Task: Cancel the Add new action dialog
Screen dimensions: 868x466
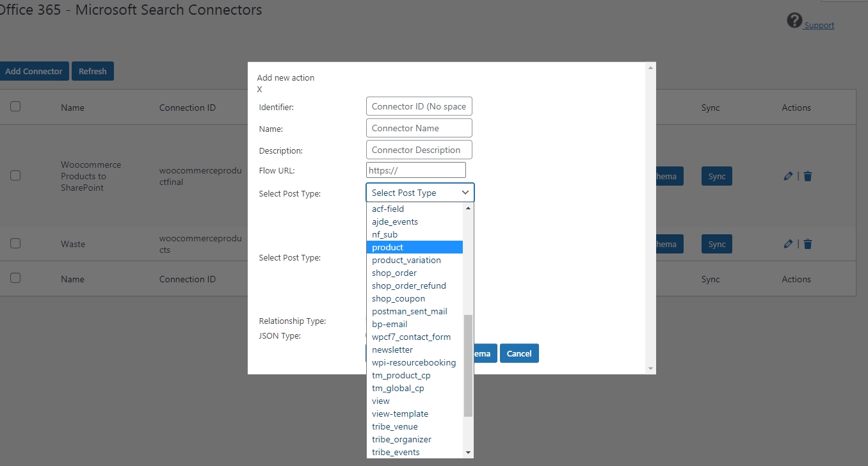Action: 519,353
